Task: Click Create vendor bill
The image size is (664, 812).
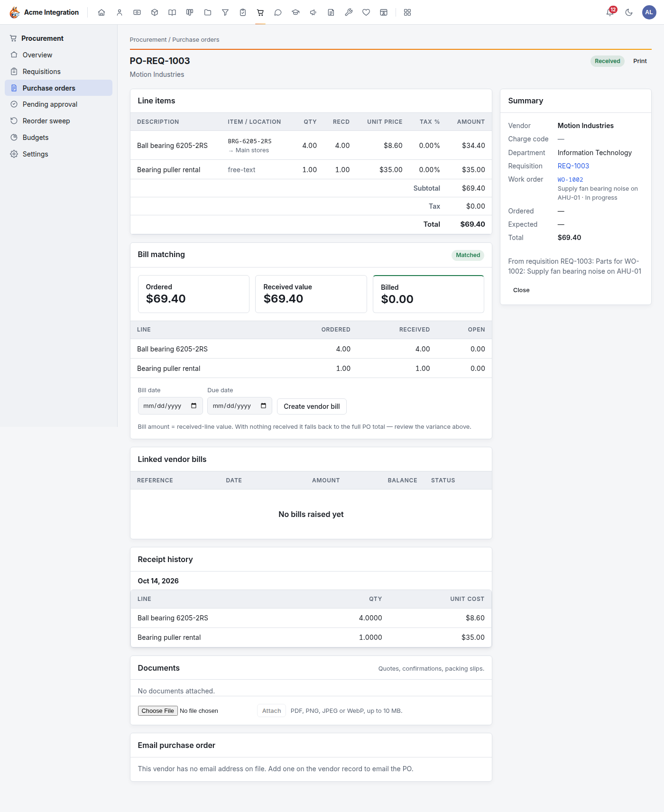Action: (x=312, y=406)
